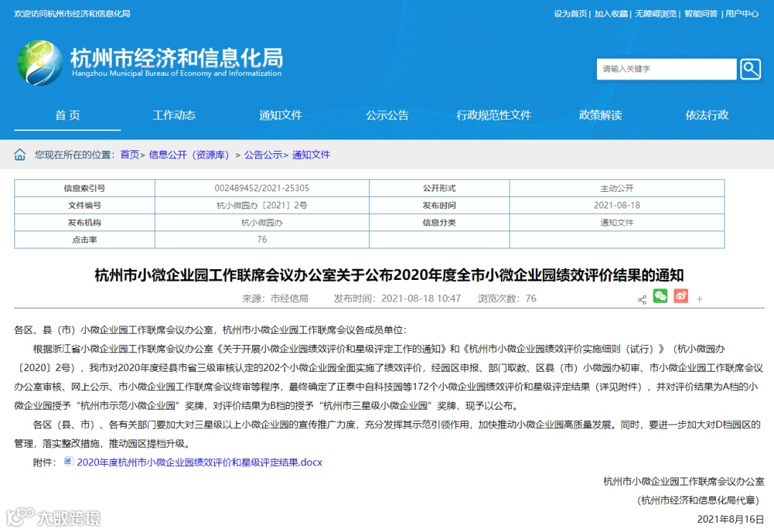Open 工作动态 navigation tab

(173, 115)
